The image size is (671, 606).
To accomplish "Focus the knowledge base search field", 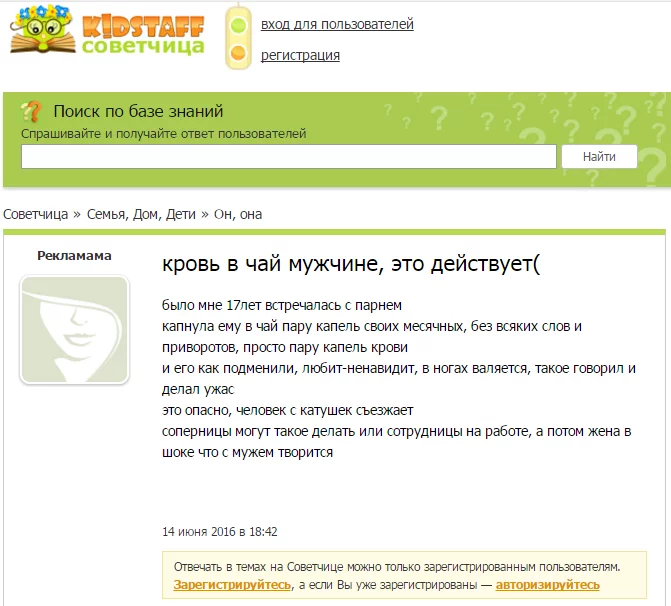I will pos(289,157).
